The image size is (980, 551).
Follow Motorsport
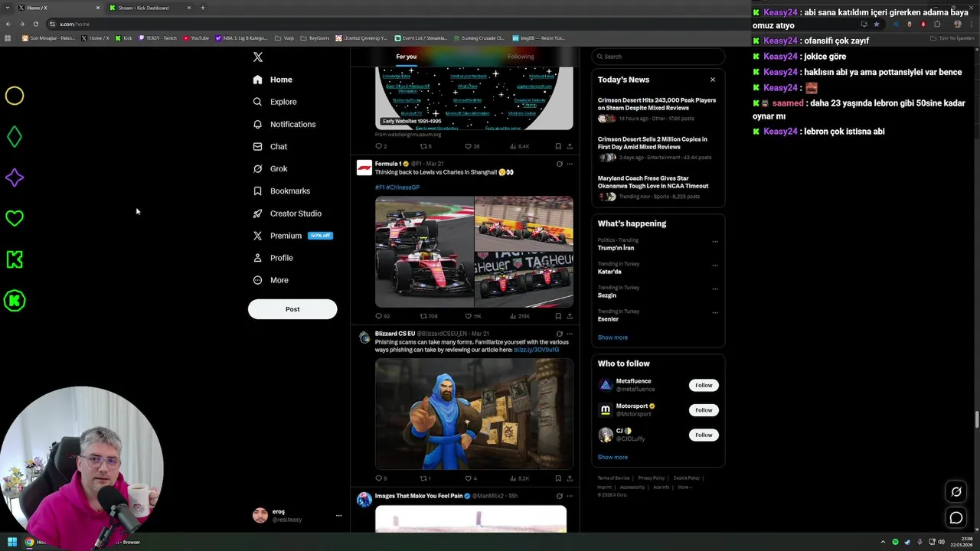704,410
